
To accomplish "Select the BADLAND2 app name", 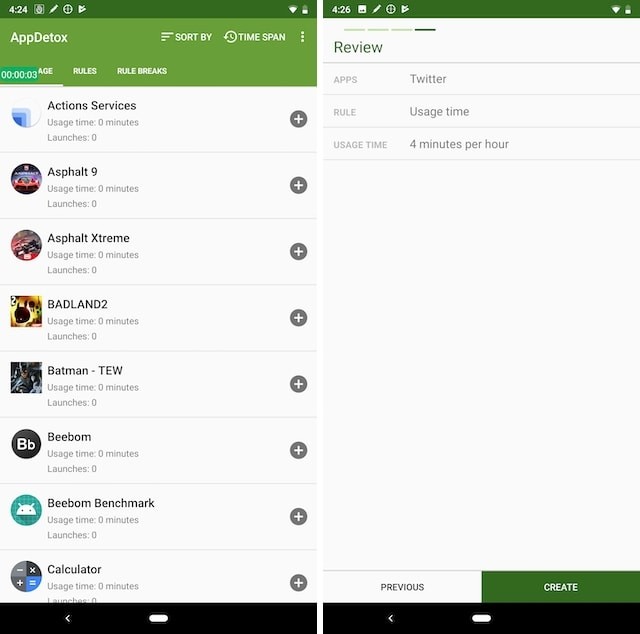I will (78, 304).
